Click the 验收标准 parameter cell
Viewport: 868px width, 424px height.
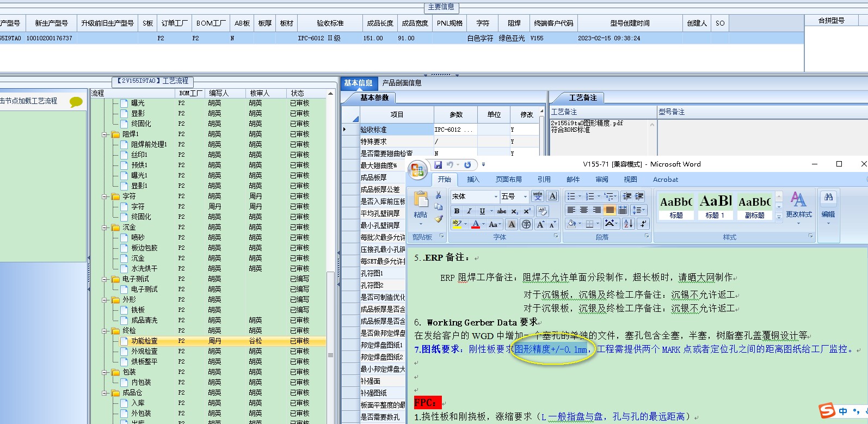point(455,130)
